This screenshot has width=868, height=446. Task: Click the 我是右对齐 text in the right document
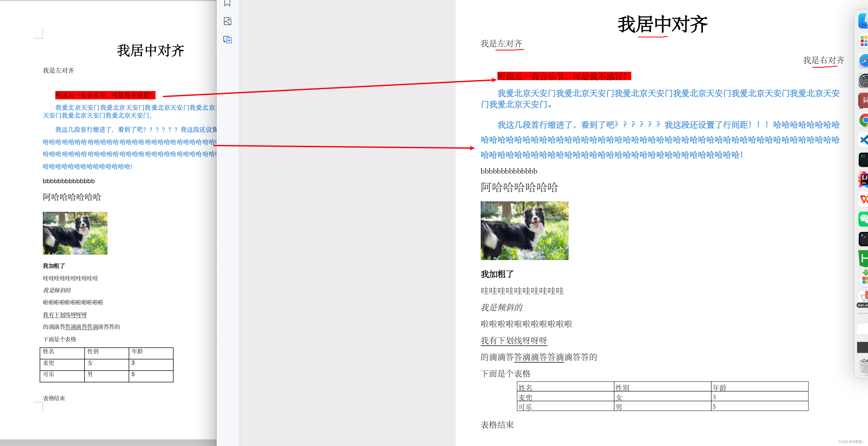pyautogui.click(x=824, y=60)
